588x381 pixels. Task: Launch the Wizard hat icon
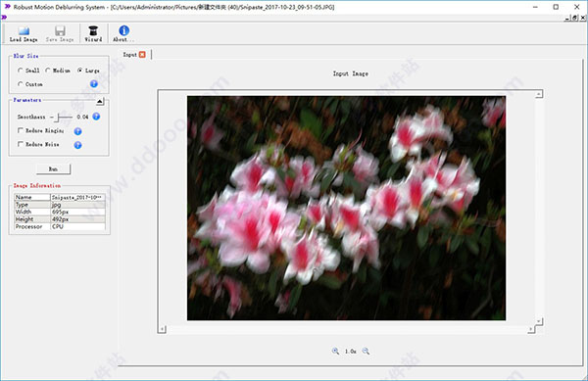(93, 33)
